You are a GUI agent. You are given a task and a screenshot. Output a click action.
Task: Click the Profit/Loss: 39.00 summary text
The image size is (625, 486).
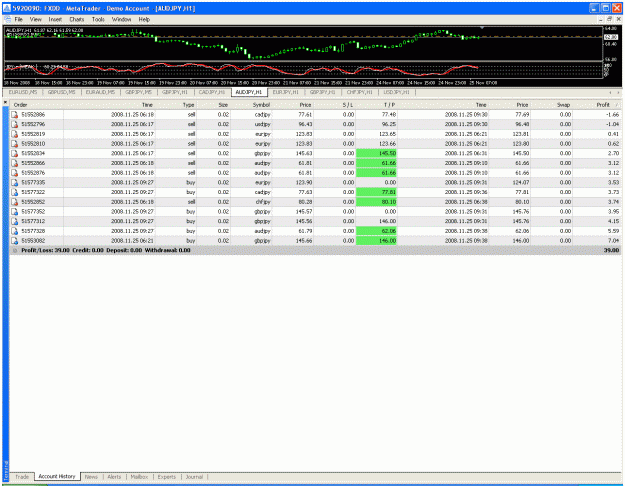(x=45, y=250)
